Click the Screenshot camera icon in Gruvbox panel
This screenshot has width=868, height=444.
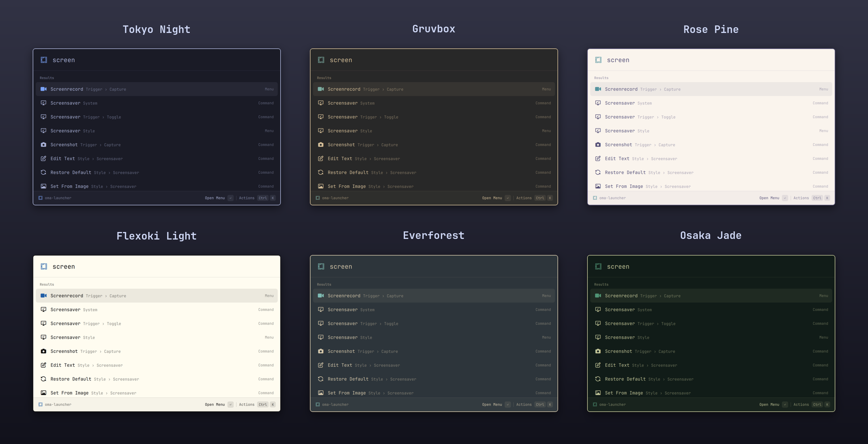[321, 145]
